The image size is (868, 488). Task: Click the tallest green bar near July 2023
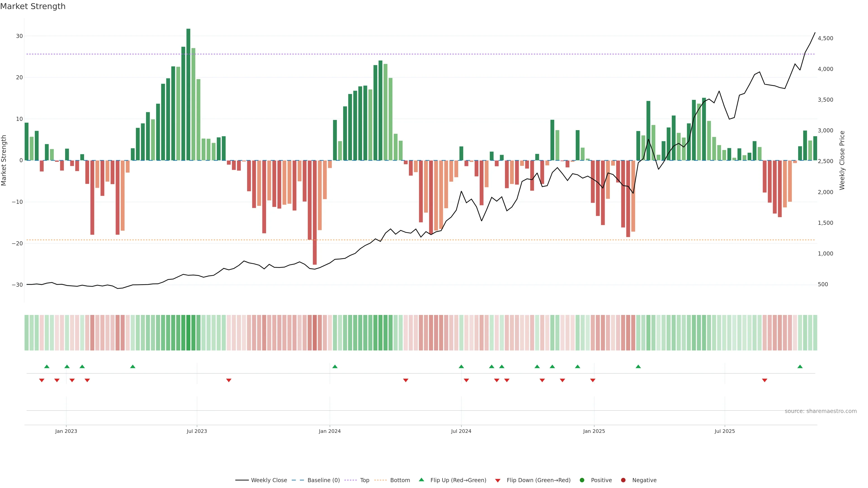pyautogui.click(x=188, y=94)
